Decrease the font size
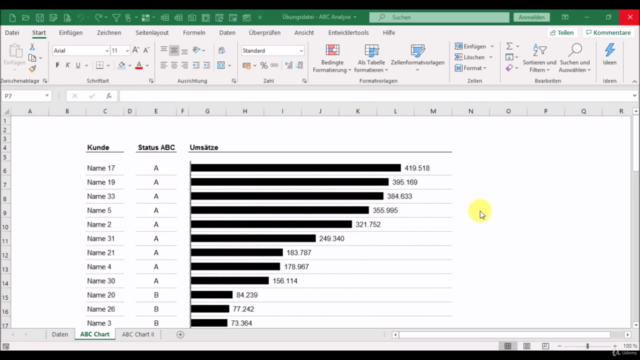 146,50
